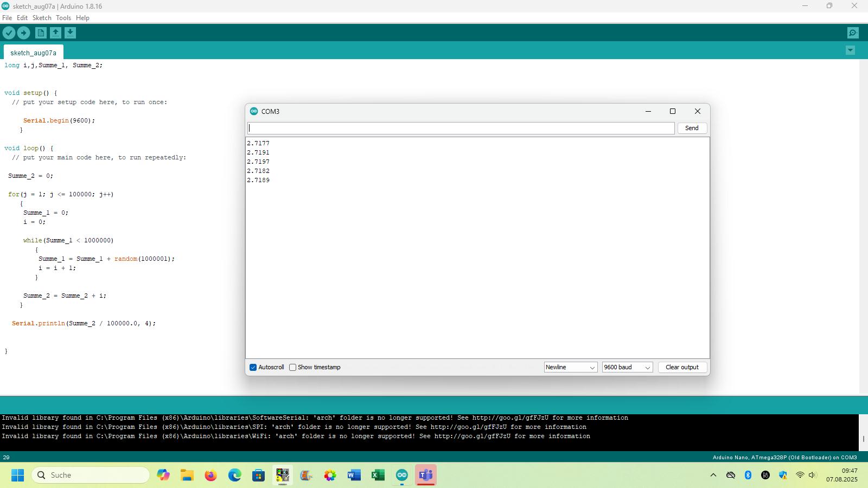This screenshot has height=488, width=868.
Task: Save the sketch using the down-arrow icon
Action: click(70, 33)
